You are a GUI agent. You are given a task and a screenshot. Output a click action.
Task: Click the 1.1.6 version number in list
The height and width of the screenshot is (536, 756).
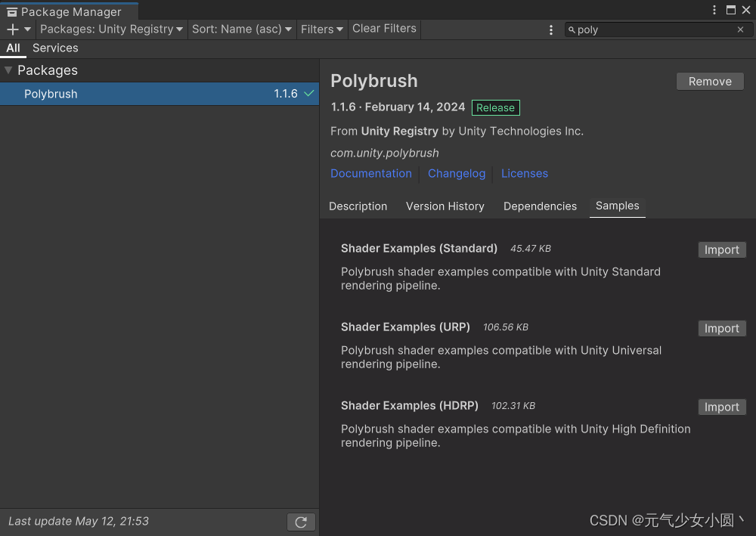click(x=286, y=94)
